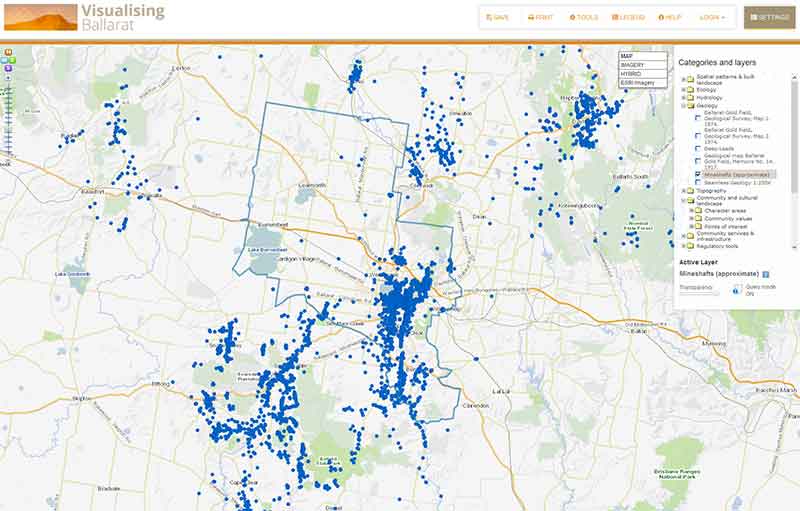Screen dimensions: 800x511
Task: Enable Geological map Ballarat Memoirs 1917 layer
Action: pos(697,161)
